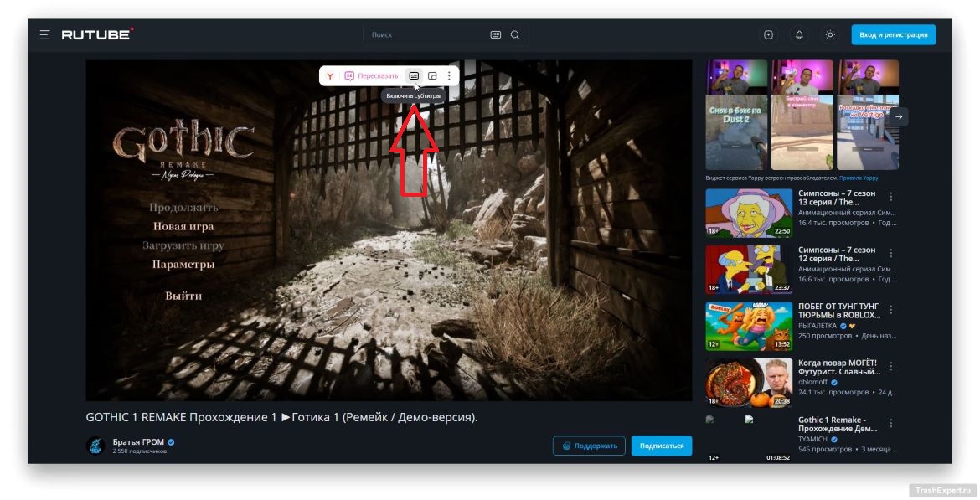Viewport: 980px width, 500px height.
Task: Go to the RUTUBE home logo
Action: 97,34
